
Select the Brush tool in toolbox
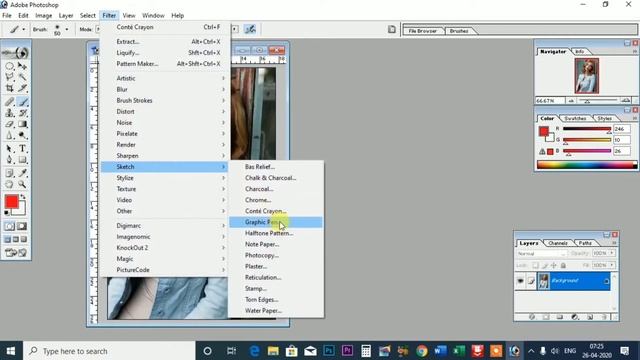pyautogui.click(x=22, y=102)
